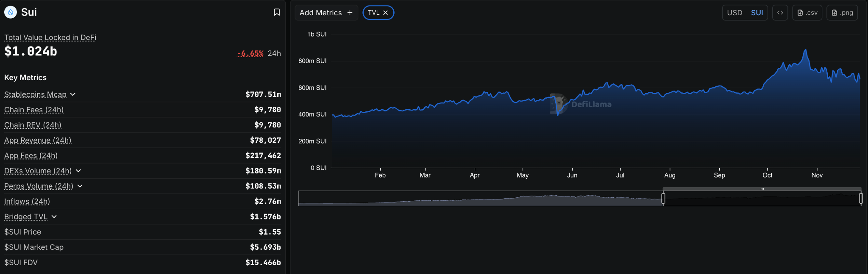Click the App Fees value $217,462
The image size is (868, 274).
pos(263,155)
